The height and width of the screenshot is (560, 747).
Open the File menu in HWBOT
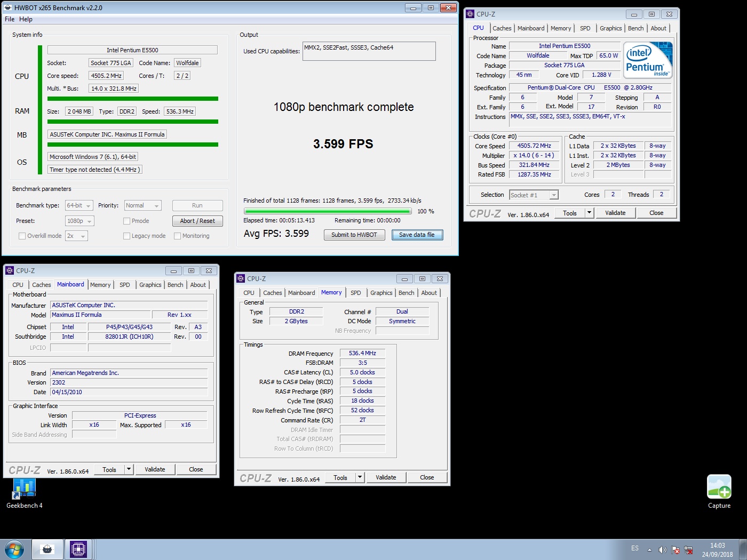tap(10, 19)
